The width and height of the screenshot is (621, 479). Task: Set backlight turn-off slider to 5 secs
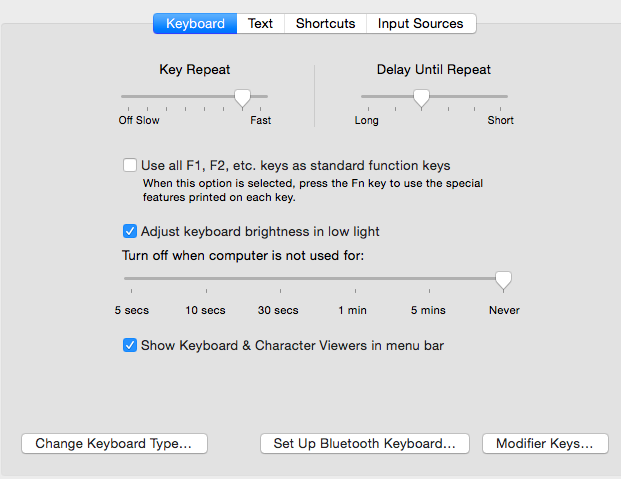[131, 280]
